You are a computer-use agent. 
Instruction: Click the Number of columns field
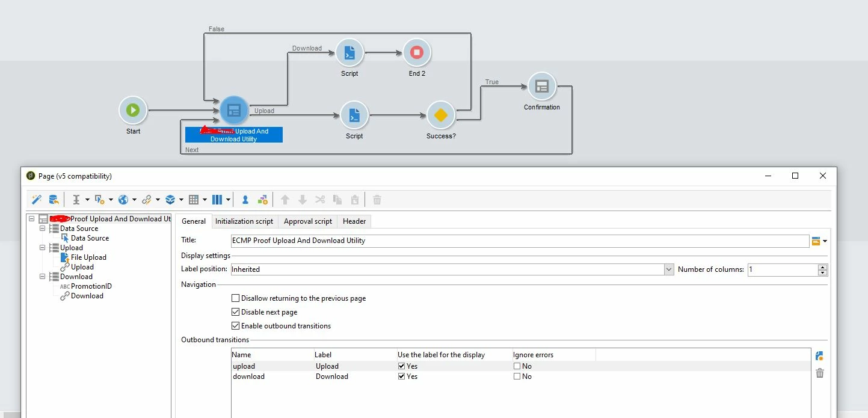(783, 269)
